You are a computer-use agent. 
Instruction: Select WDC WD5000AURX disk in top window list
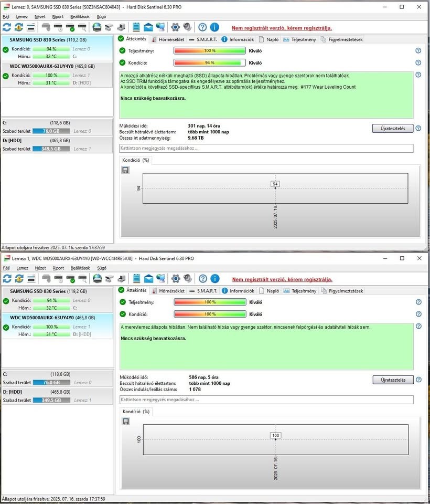(x=57, y=74)
